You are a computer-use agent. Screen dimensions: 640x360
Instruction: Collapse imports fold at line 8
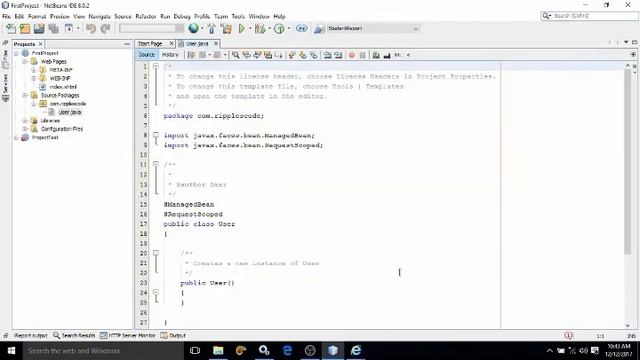tap(156, 135)
